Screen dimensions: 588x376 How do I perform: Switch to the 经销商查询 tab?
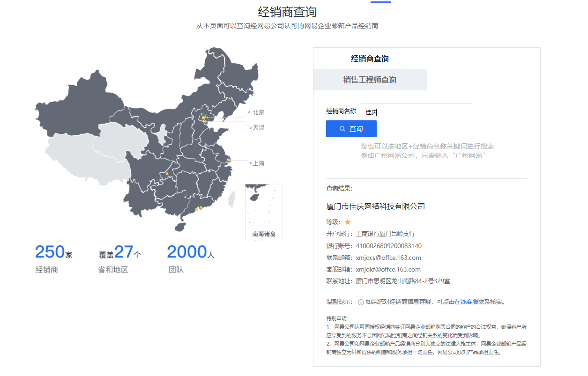pyautogui.click(x=370, y=59)
